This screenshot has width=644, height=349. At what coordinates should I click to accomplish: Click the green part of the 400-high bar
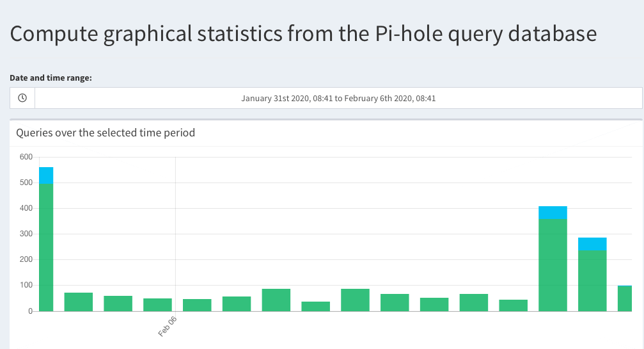point(553,265)
